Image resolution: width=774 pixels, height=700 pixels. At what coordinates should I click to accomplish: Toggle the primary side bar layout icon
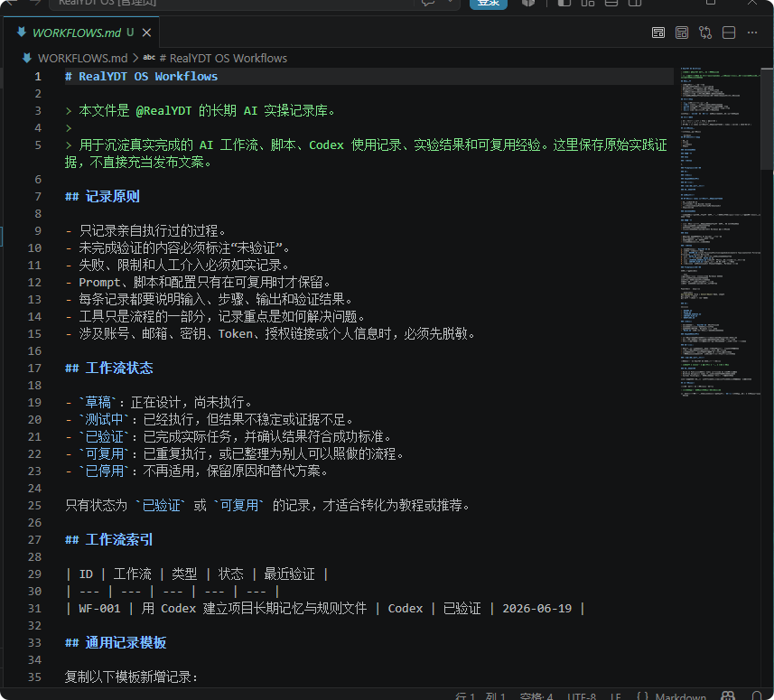(564, 3)
